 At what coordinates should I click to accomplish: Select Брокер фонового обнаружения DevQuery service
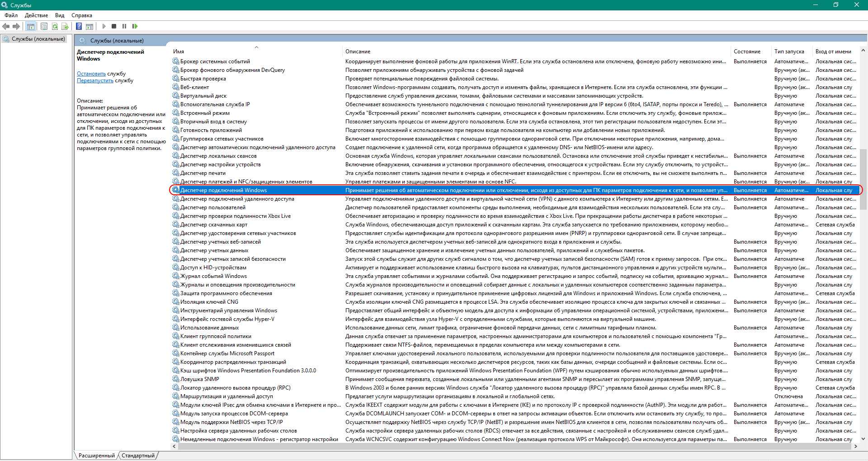click(x=232, y=70)
